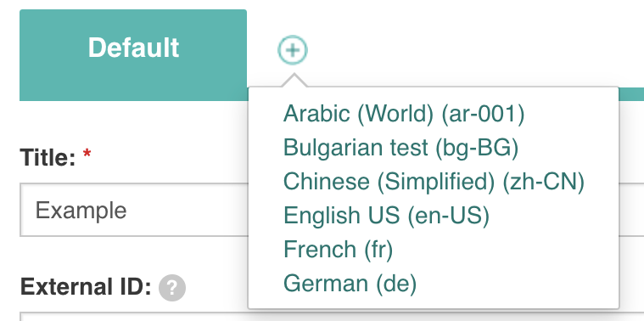The width and height of the screenshot is (644, 321).
Task: Click the ar-001 locale code text
Action: 483,113
